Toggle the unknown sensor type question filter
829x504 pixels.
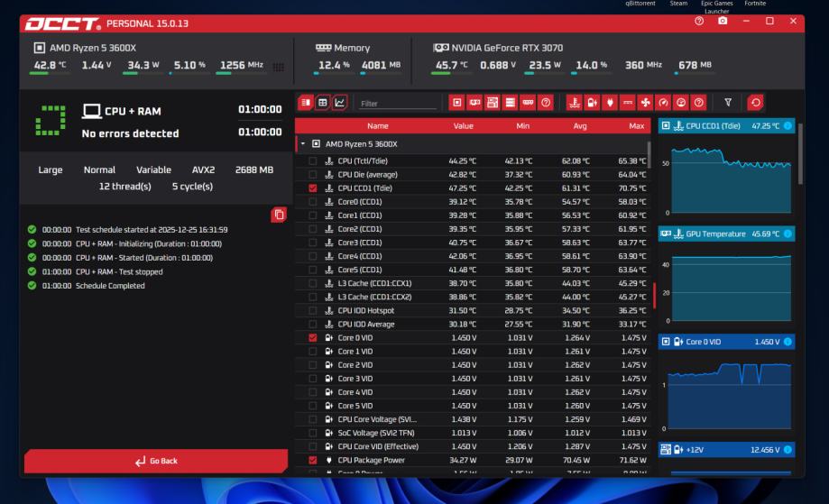point(698,103)
